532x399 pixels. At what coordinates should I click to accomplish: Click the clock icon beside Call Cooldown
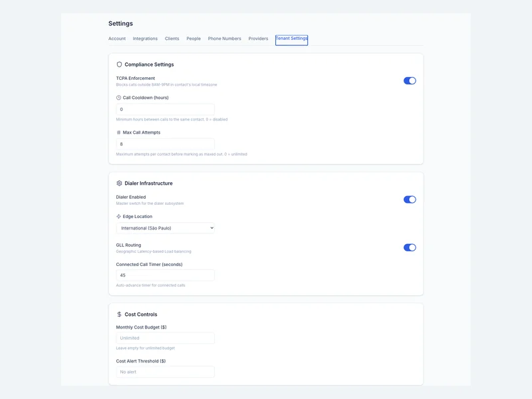[118, 98]
